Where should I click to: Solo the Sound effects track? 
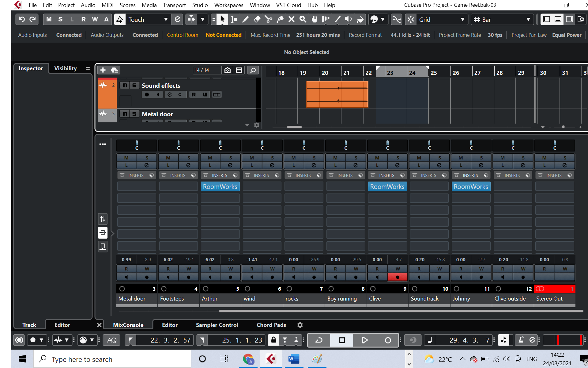(134, 85)
